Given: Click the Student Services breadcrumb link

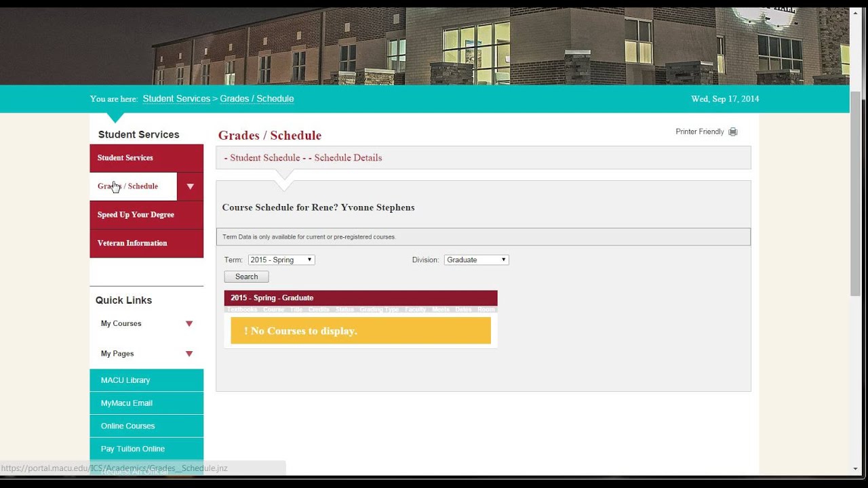Looking at the screenshot, I should (176, 99).
